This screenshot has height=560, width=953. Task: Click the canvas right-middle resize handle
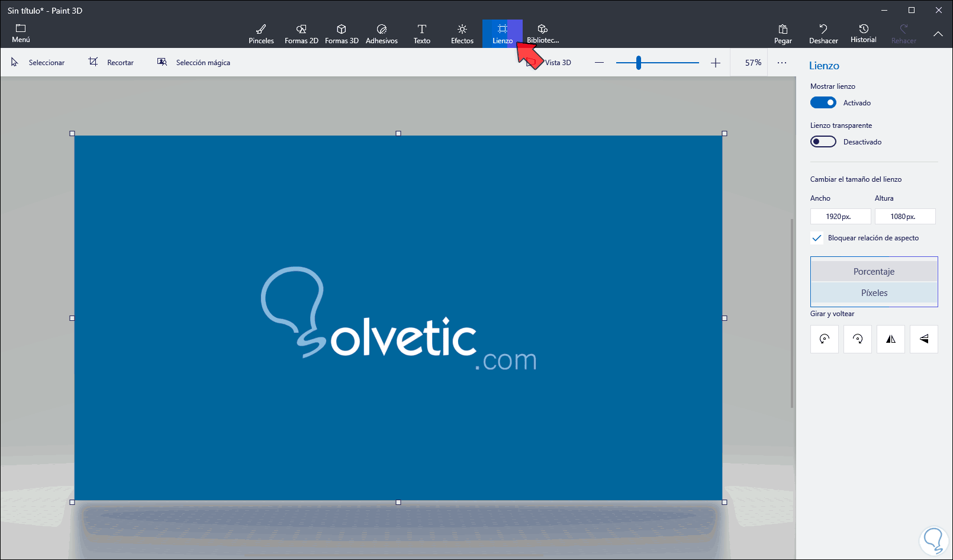coord(725,318)
